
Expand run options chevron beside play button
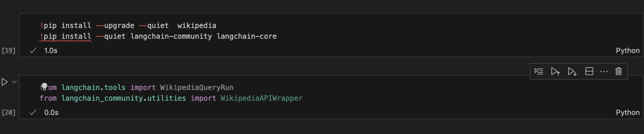14,82
